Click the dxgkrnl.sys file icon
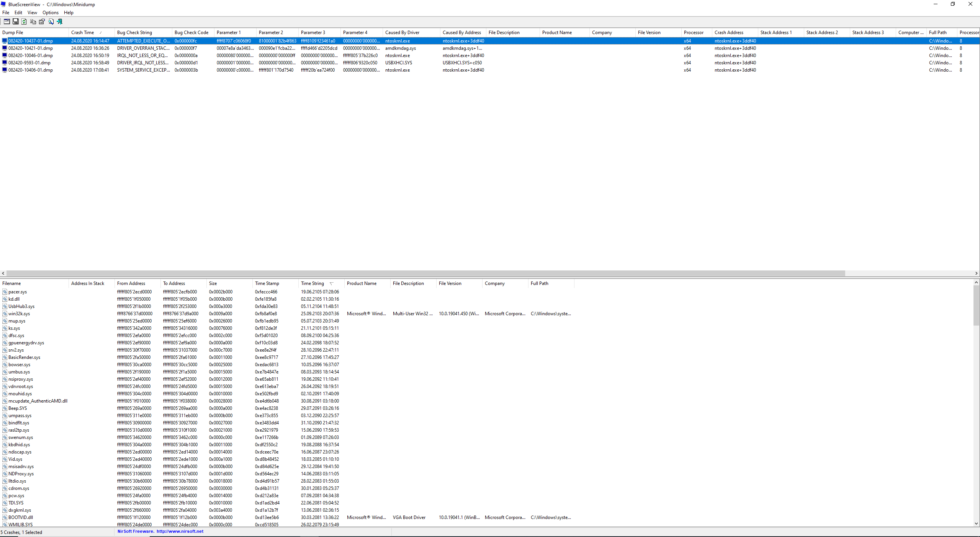980x537 pixels. tap(5, 510)
